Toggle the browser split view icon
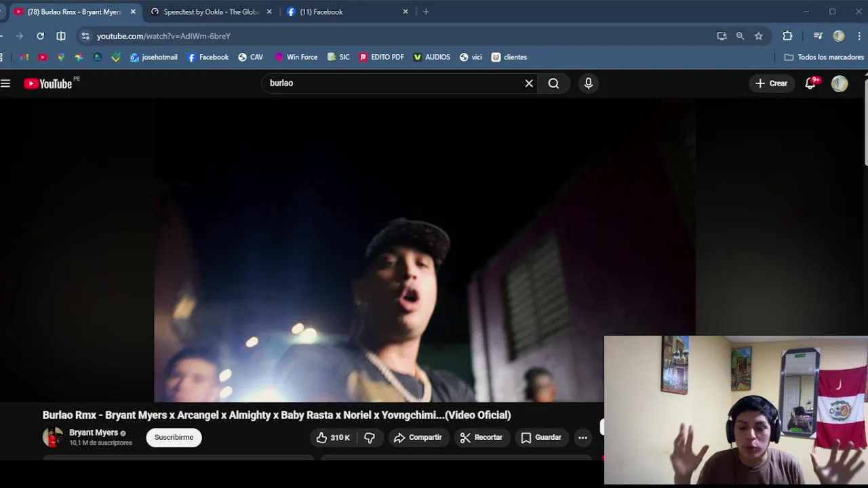This screenshot has height=488, width=868. tap(61, 36)
